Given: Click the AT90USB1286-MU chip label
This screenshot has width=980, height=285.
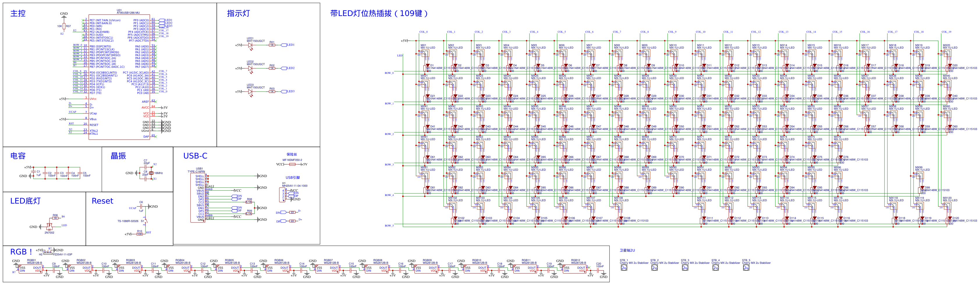Looking at the screenshot, I should (x=128, y=13).
